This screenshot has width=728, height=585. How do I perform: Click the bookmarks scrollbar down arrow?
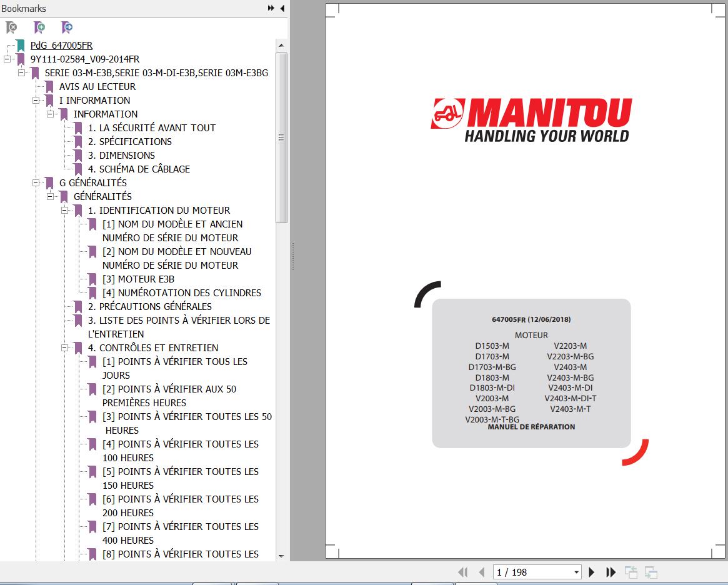pos(281,556)
